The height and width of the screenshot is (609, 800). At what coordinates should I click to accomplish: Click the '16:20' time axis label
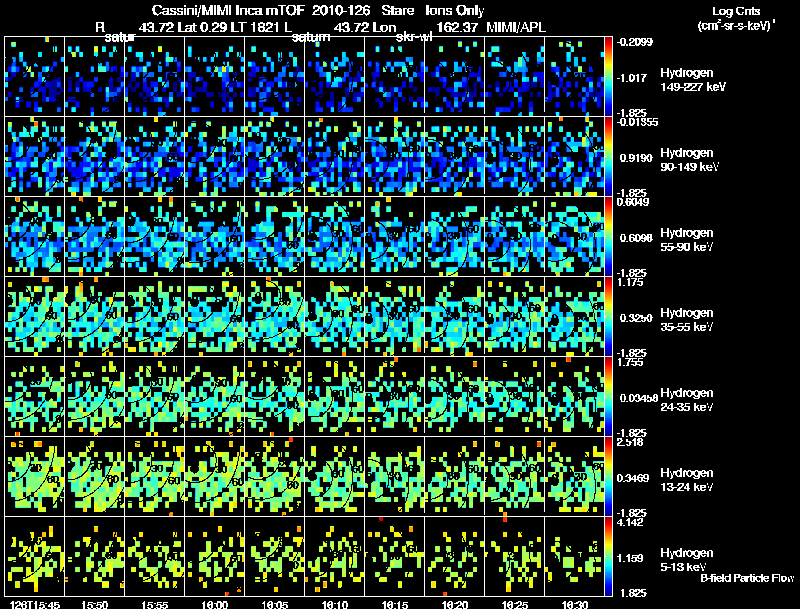point(455,605)
